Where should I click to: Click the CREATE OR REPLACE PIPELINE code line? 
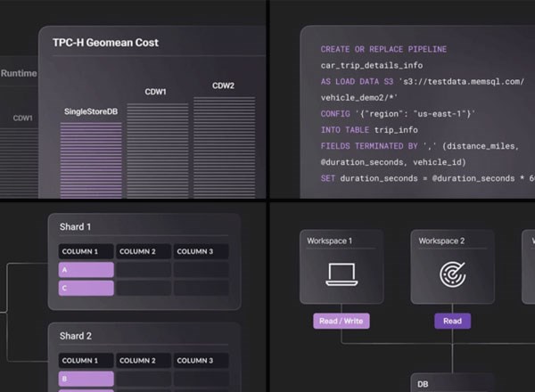[383, 50]
